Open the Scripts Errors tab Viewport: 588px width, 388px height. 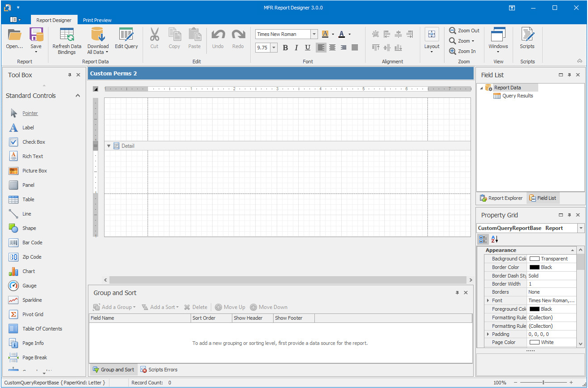tap(159, 370)
